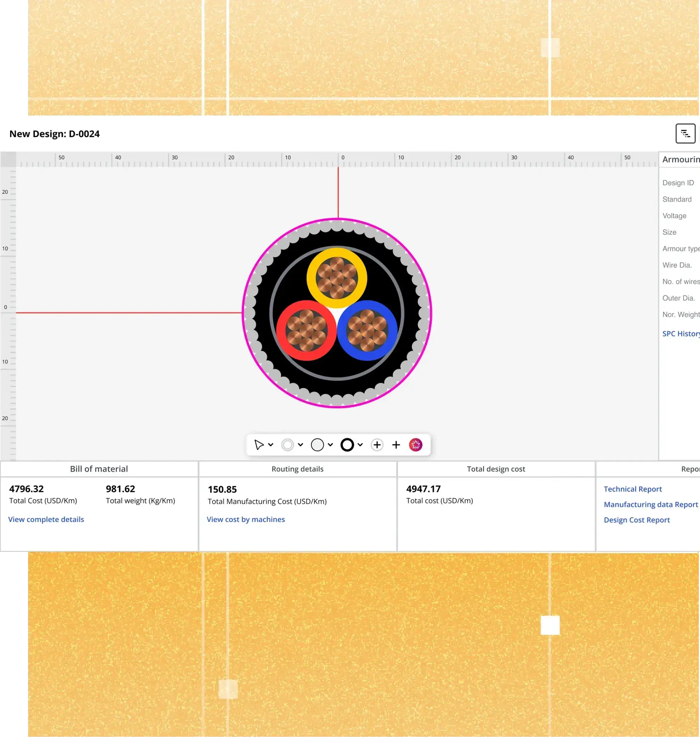Open Manufacturing data Report
Viewport: 700px width, 738px height.
tap(650, 505)
